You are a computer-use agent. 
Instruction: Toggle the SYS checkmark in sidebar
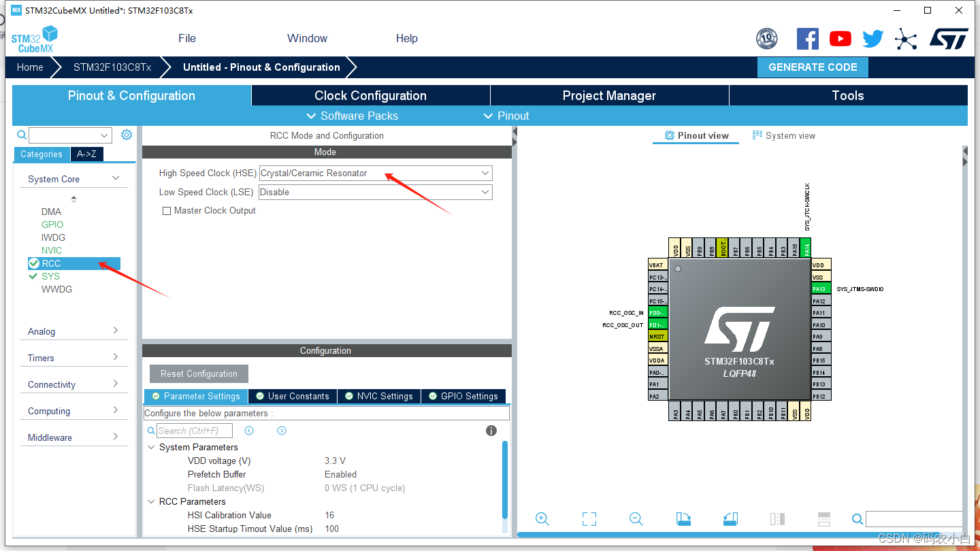34,276
